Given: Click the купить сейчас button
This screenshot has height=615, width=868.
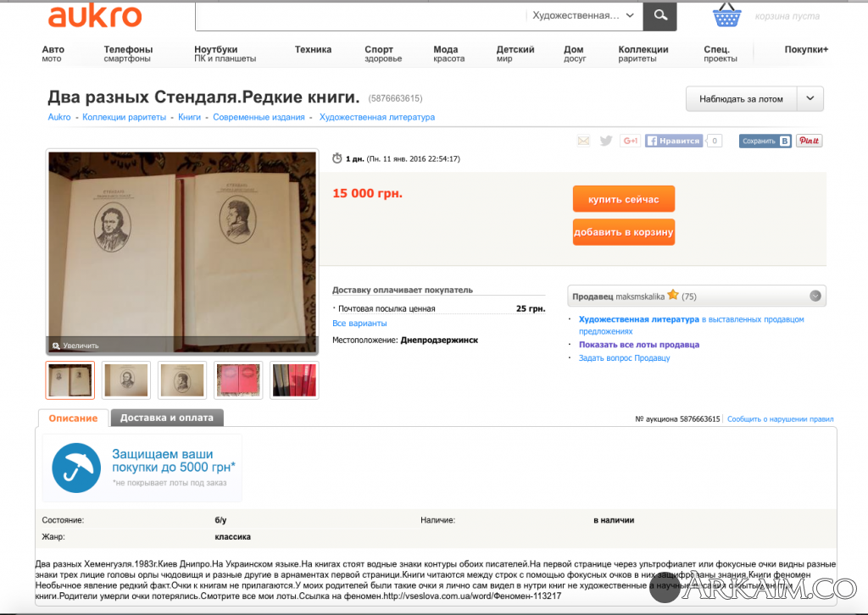Looking at the screenshot, I should coord(623,199).
